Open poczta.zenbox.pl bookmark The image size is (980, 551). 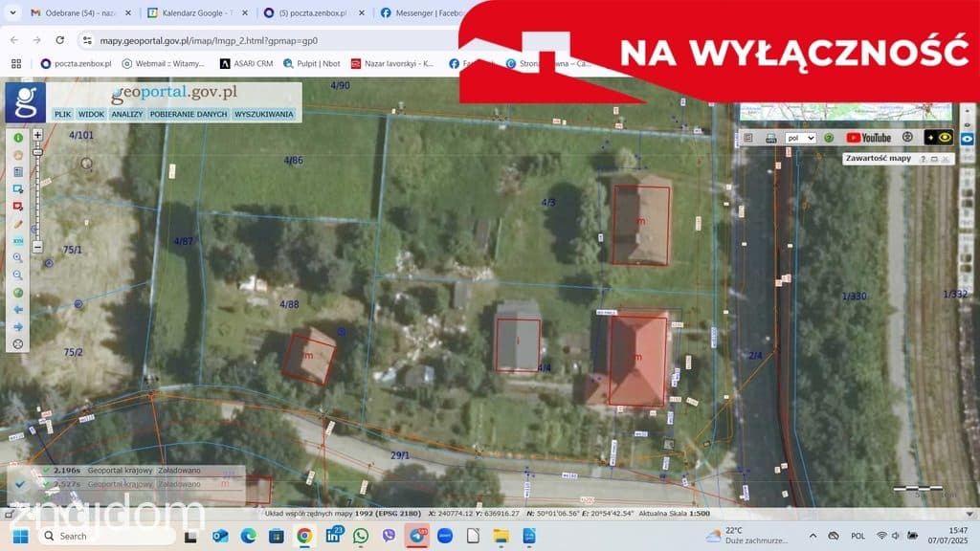[76, 64]
